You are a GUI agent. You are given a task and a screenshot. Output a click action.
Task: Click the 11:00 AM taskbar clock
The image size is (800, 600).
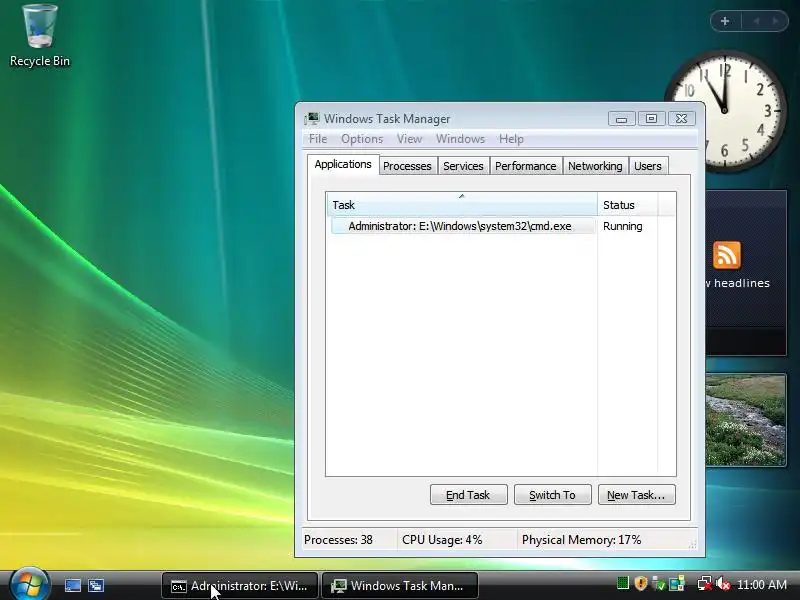tap(762, 584)
